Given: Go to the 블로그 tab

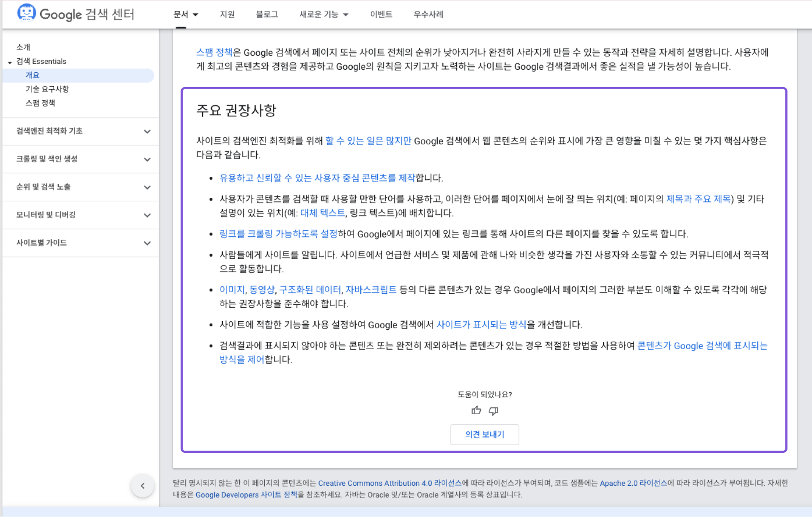Looking at the screenshot, I should [x=267, y=14].
